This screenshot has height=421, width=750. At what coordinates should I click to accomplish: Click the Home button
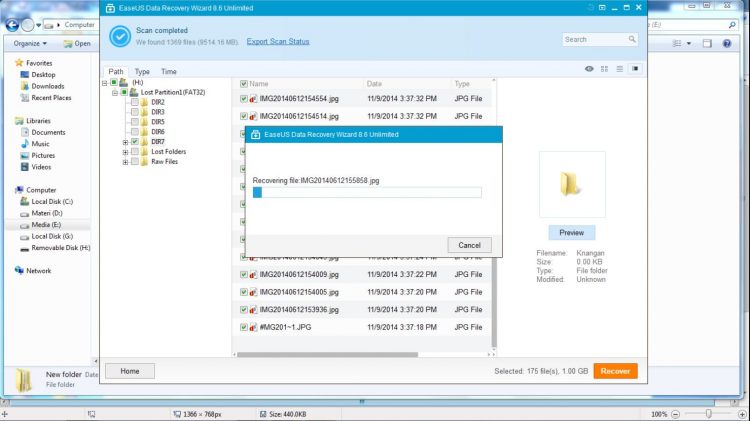[130, 371]
